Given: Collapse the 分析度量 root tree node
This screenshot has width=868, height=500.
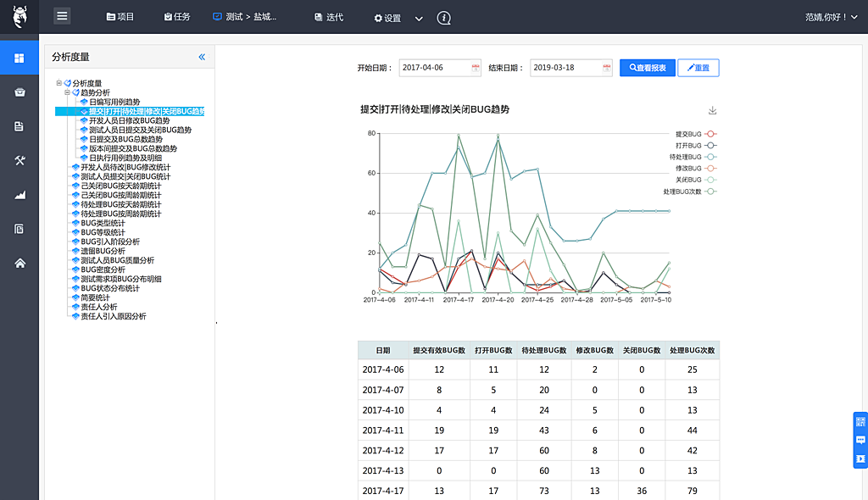Looking at the screenshot, I should tap(58, 83).
